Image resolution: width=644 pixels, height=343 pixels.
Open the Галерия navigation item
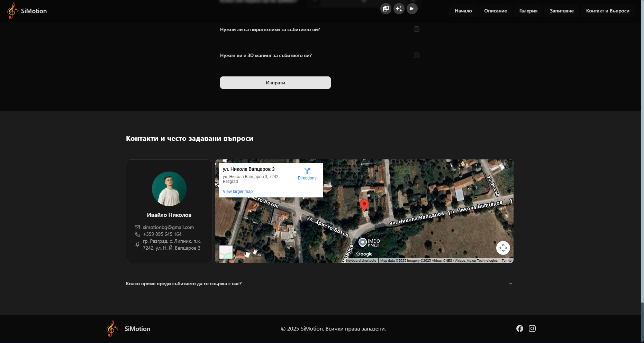528,11
